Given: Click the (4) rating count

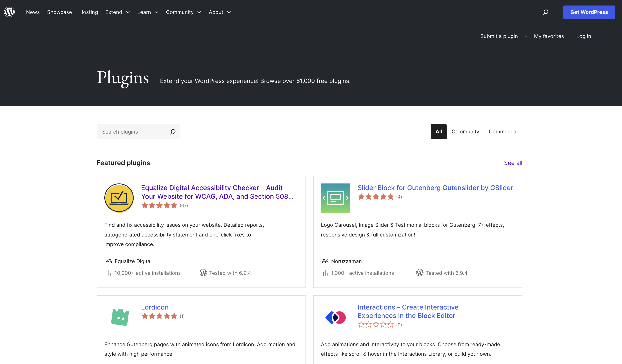Looking at the screenshot, I should 399,197.
